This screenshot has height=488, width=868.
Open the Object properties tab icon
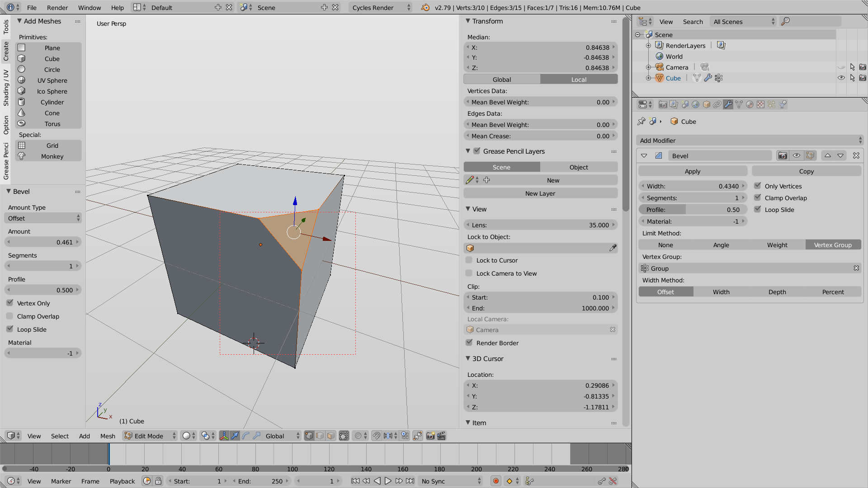point(706,104)
